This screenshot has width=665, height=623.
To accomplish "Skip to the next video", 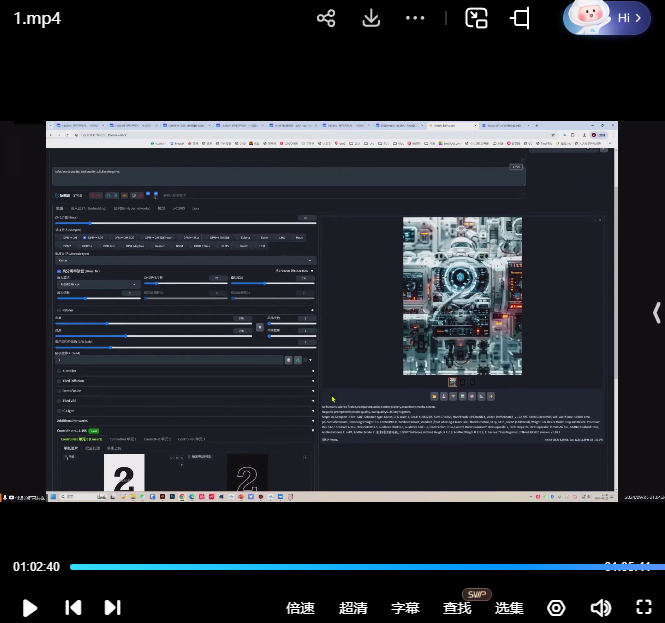I will pyautogui.click(x=112, y=607).
